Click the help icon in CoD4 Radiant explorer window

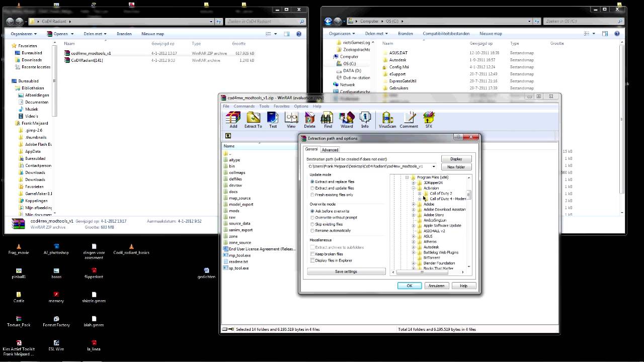[299, 34]
